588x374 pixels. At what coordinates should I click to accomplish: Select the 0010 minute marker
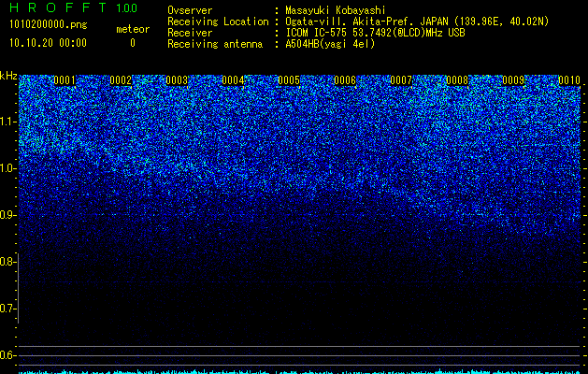coord(569,80)
